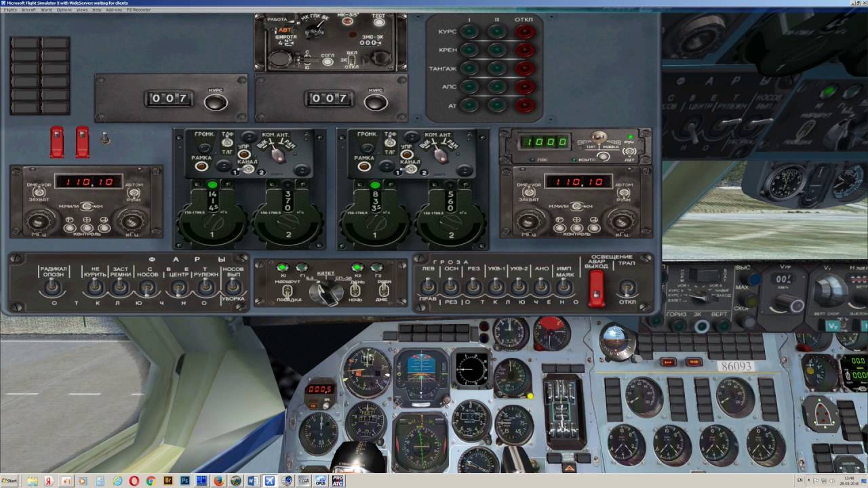This screenshot has height=488, width=868.
Task: Open Adobe Bridge from the taskbar
Action: (167, 481)
